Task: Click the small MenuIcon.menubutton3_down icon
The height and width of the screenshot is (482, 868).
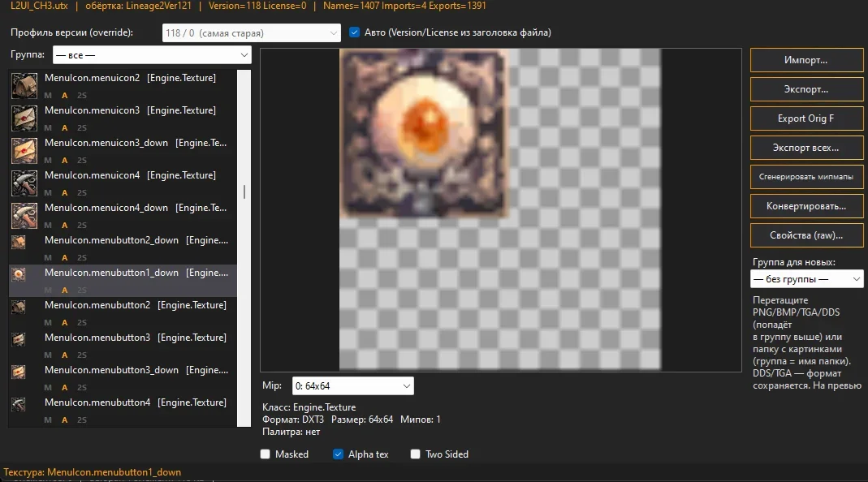Action: pyautogui.click(x=18, y=372)
